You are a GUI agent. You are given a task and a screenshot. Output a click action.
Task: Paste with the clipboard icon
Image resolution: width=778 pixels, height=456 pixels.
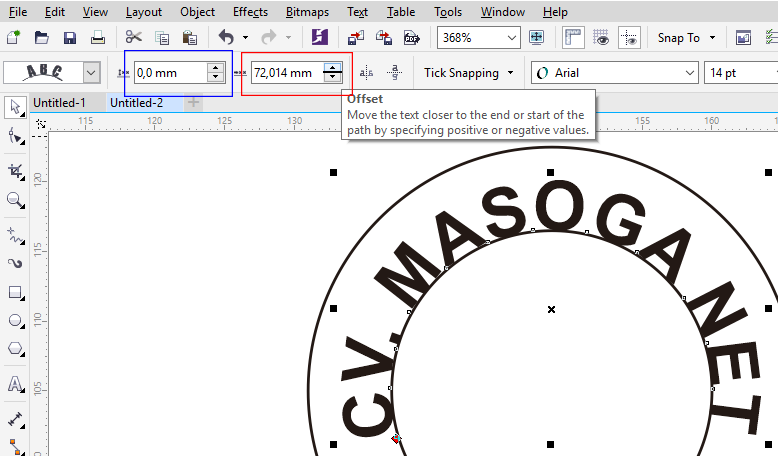pyautogui.click(x=190, y=38)
